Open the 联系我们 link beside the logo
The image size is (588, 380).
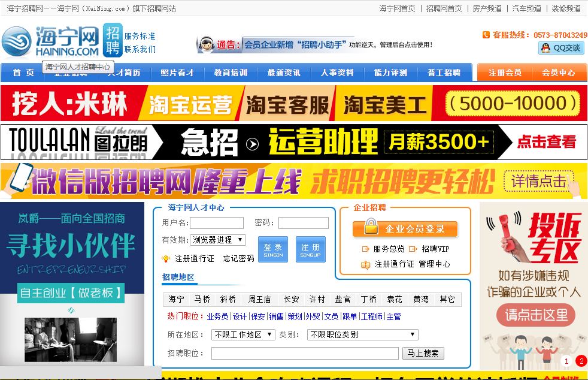140,49
